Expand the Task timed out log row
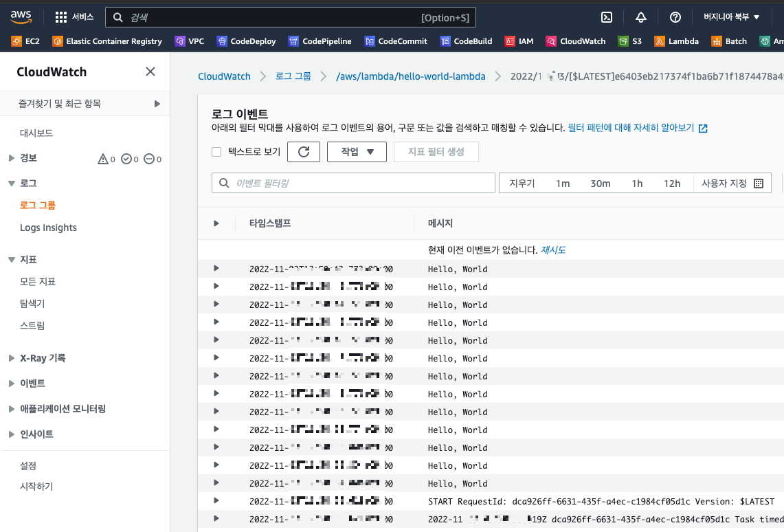 pyautogui.click(x=216, y=518)
